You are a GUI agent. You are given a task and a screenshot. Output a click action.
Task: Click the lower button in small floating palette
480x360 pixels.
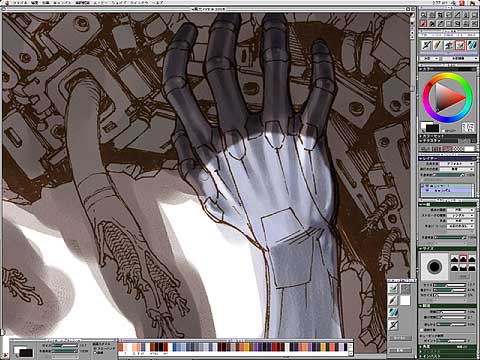(x=400, y=350)
